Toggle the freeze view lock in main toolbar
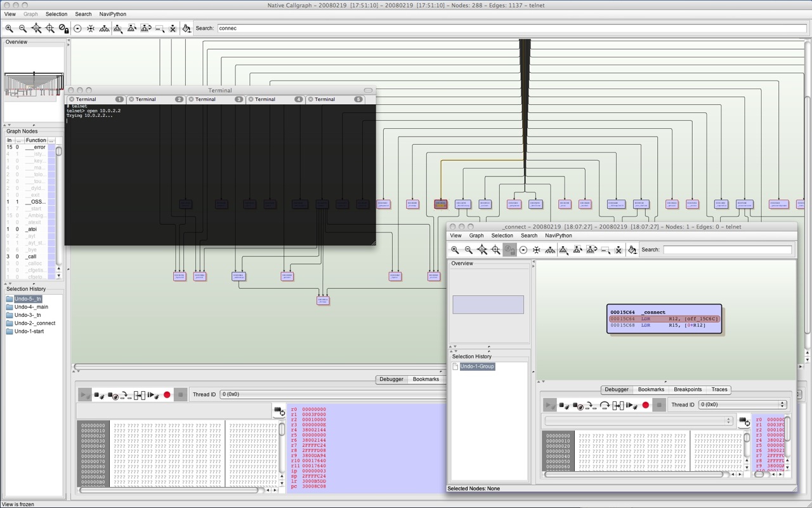Image resolution: width=812 pixels, height=508 pixels. pos(63,28)
